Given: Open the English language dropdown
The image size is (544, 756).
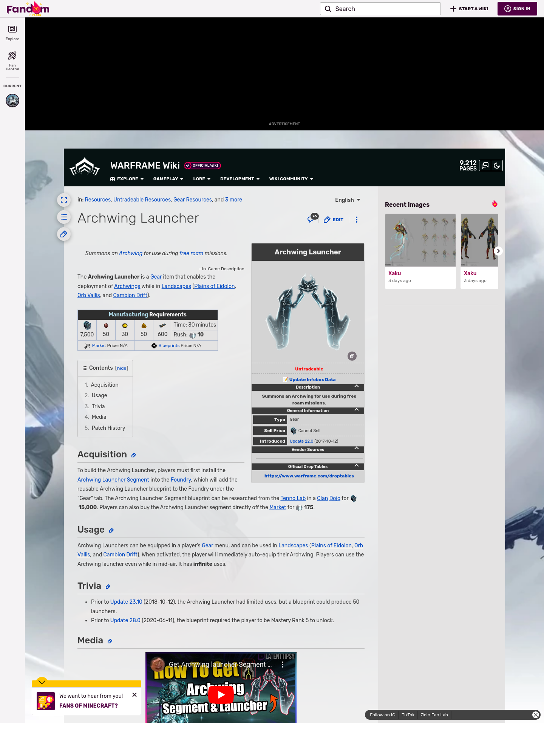Looking at the screenshot, I should tap(348, 200).
